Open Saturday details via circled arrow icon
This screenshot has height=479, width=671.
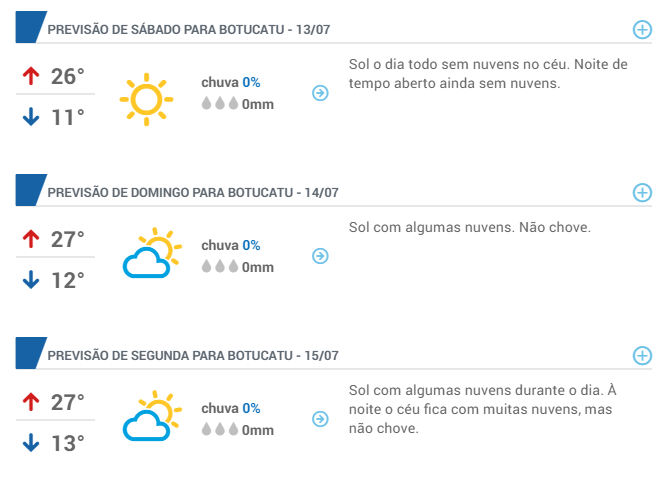(320, 93)
